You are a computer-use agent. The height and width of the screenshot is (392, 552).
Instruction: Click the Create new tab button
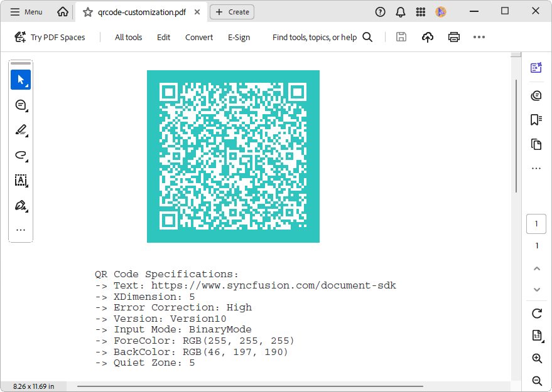coord(232,12)
